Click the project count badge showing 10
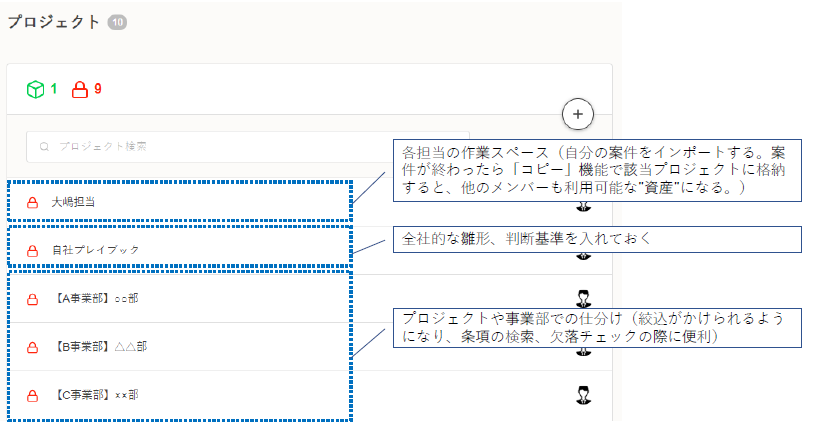The image size is (835, 438). (x=116, y=22)
